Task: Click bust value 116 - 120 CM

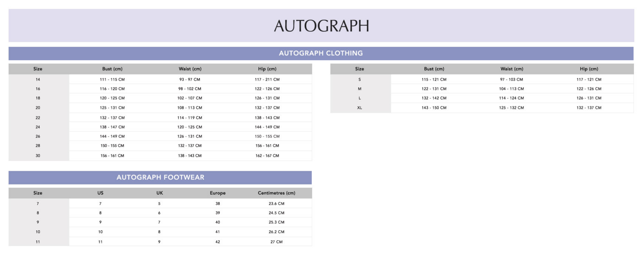Action: 112,89
